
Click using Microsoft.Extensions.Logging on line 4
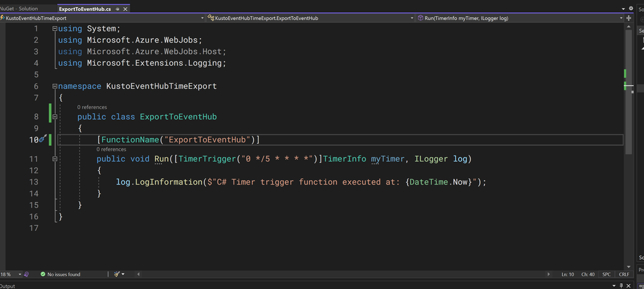(142, 63)
